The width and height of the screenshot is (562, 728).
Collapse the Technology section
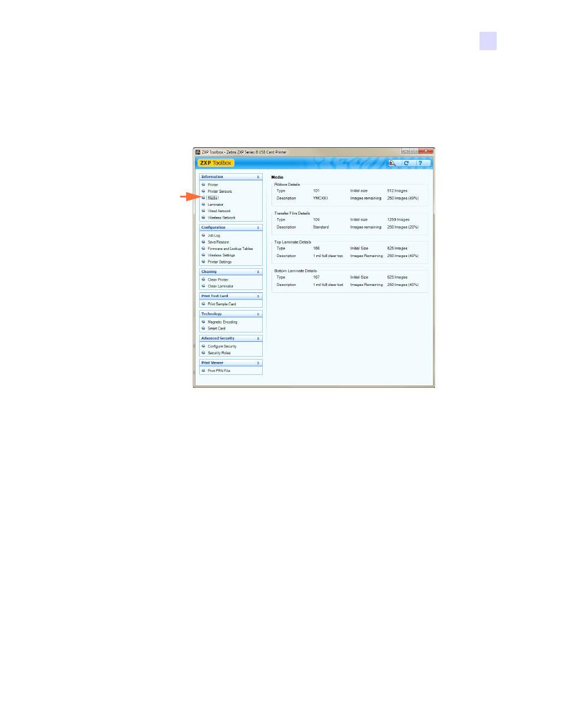[x=258, y=314]
